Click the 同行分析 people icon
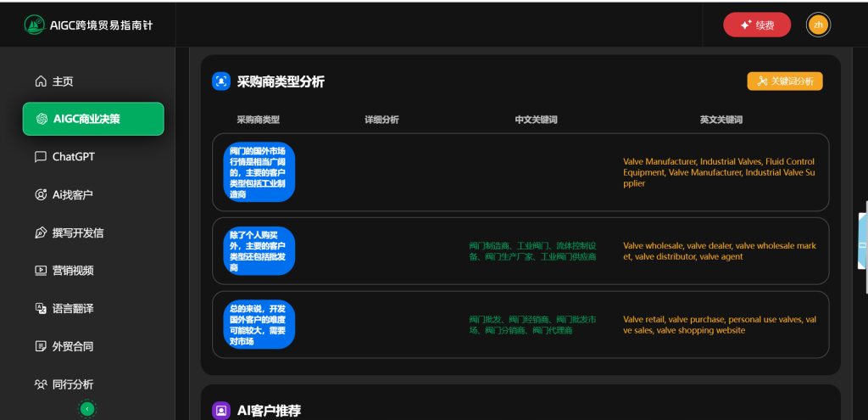Viewport: 868px width, 420px height. (41, 384)
